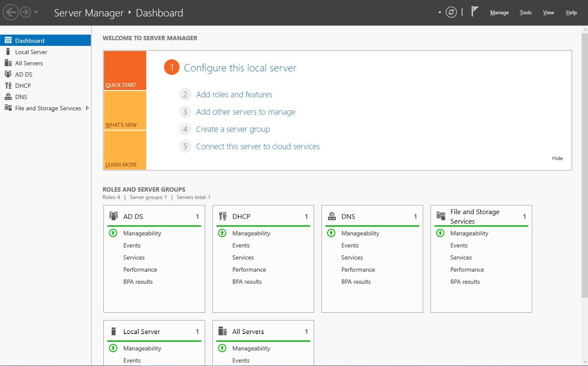Open BPA results in DNS tile
Screen dimensions: 588x366
point(356,282)
